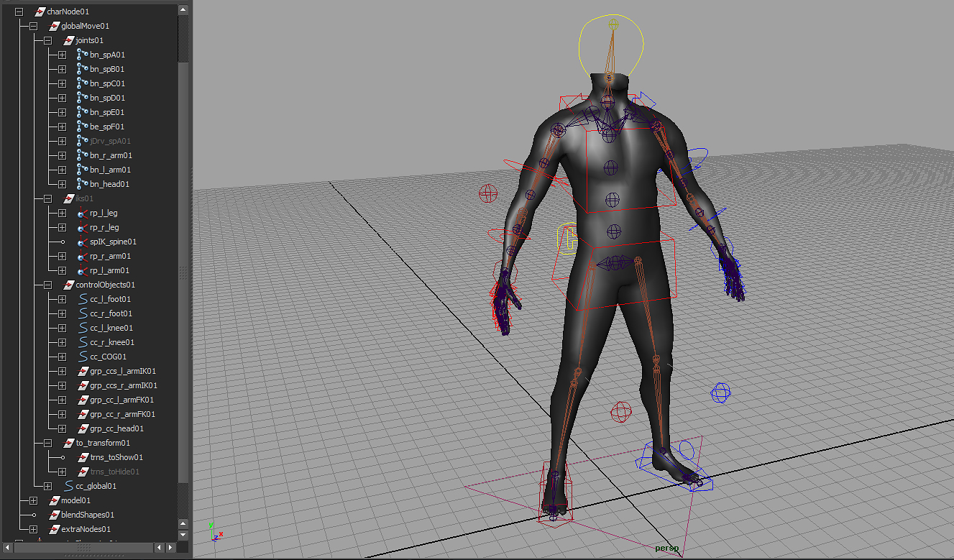Select bn_spE01 in the outliner
954x560 pixels.
107,112
